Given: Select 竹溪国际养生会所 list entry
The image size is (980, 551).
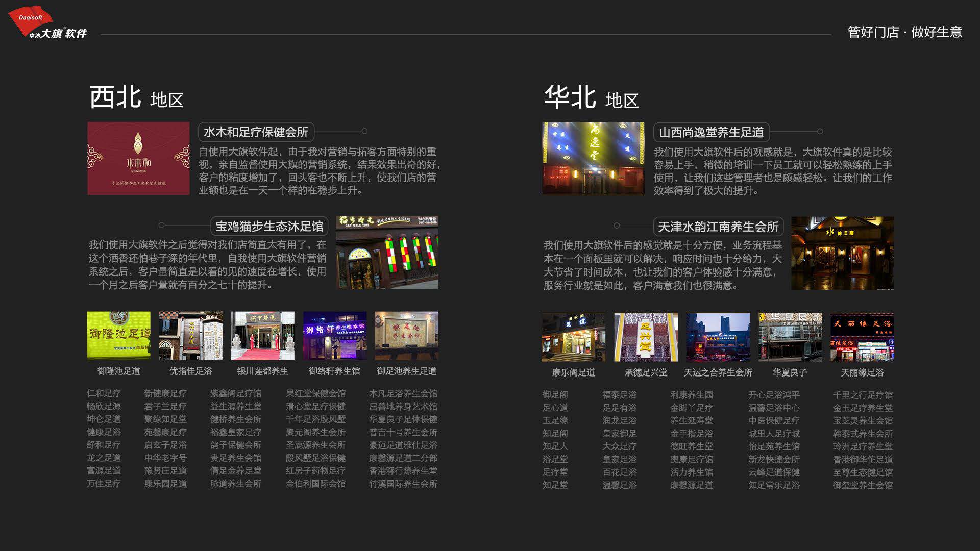Looking at the screenshot, I should (x=403, y=483).
